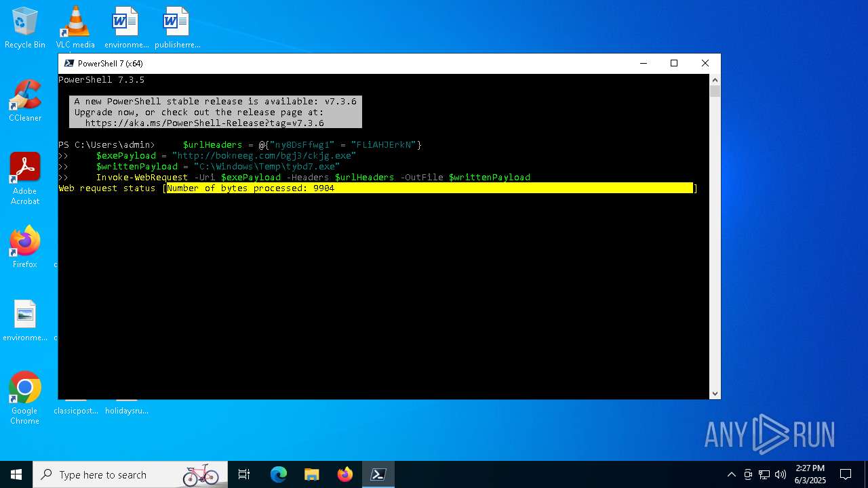The image size is (868, 488).
Task: Open Adobe Acrobat desktop shortcut
Action: click(x=25, y=179)
